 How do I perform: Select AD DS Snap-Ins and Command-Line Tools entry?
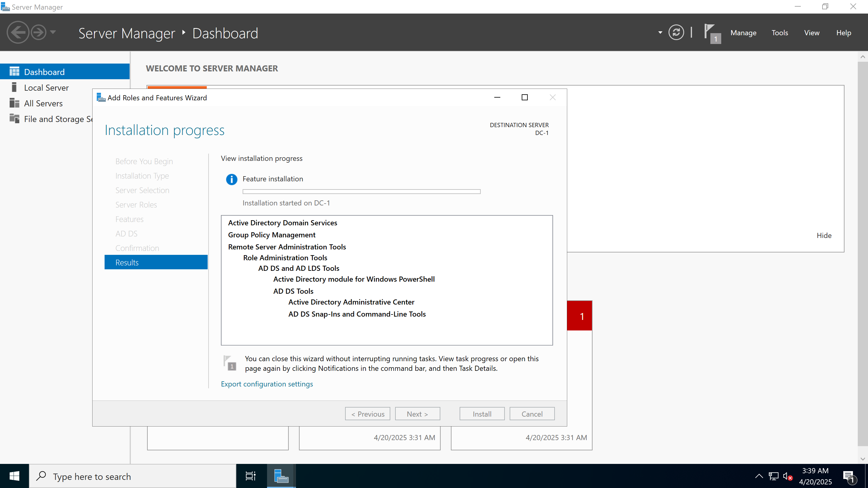357,314
